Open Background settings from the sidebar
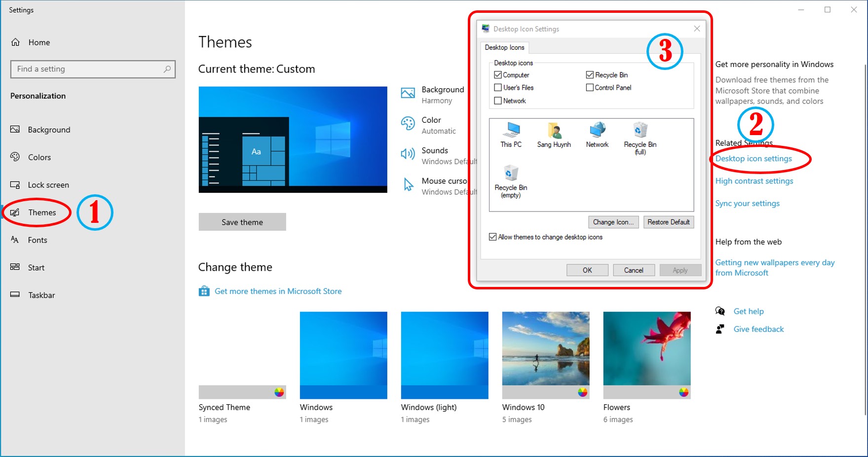Viewport: 868px width, 457px height. tap(15, 129)
